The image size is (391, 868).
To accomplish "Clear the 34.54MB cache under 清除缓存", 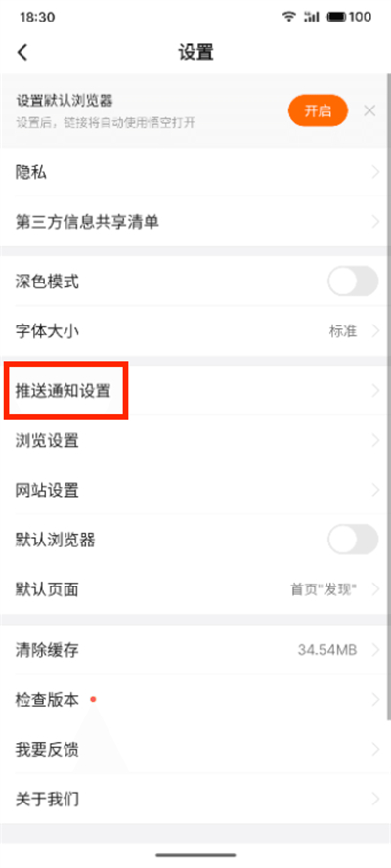I will (195, 649).
